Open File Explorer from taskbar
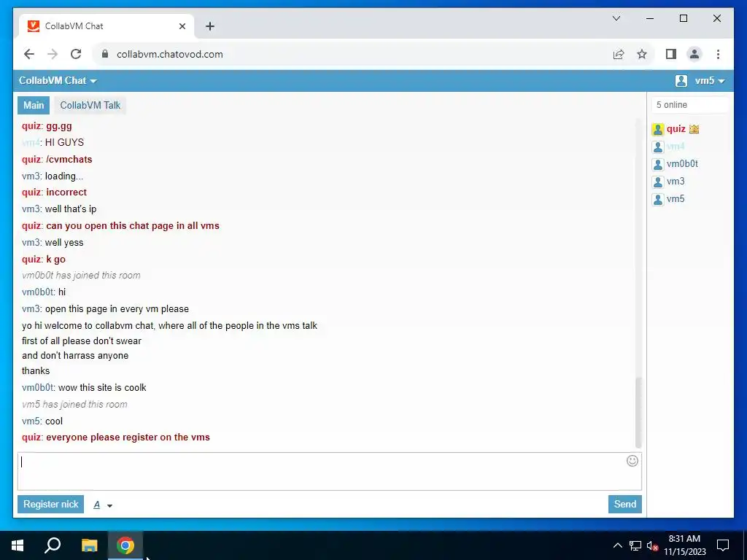This screenshot has width=747, height=560. pos(89,545)
